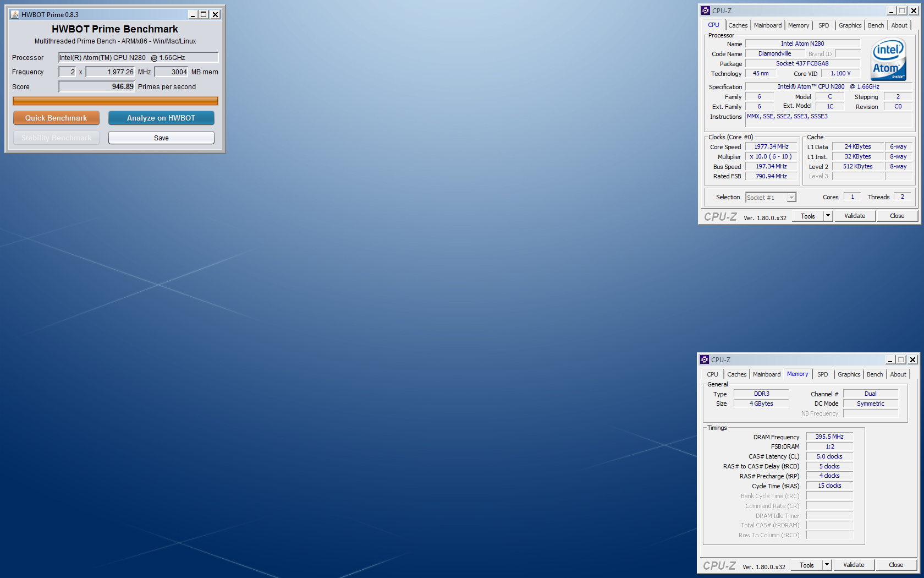Click Bus Speed value 197.34 MHz
924x578 pixels.
[771, 166]
